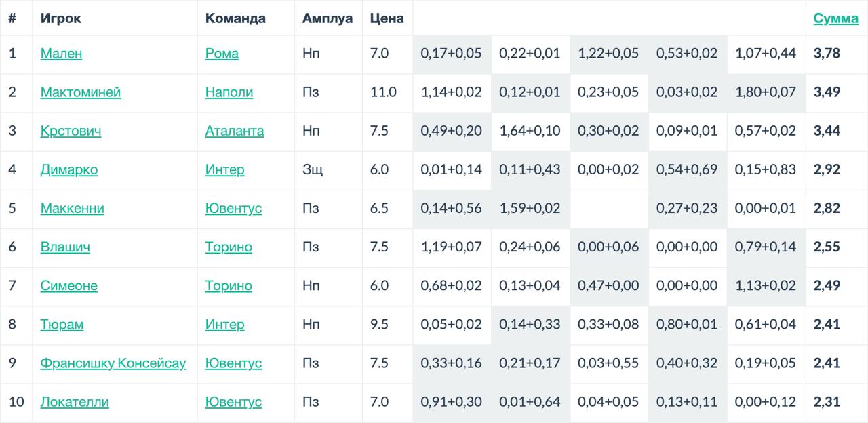Screen dimensions: 868x423
Task: Click the Цена column header
Action: click(387, 18)
